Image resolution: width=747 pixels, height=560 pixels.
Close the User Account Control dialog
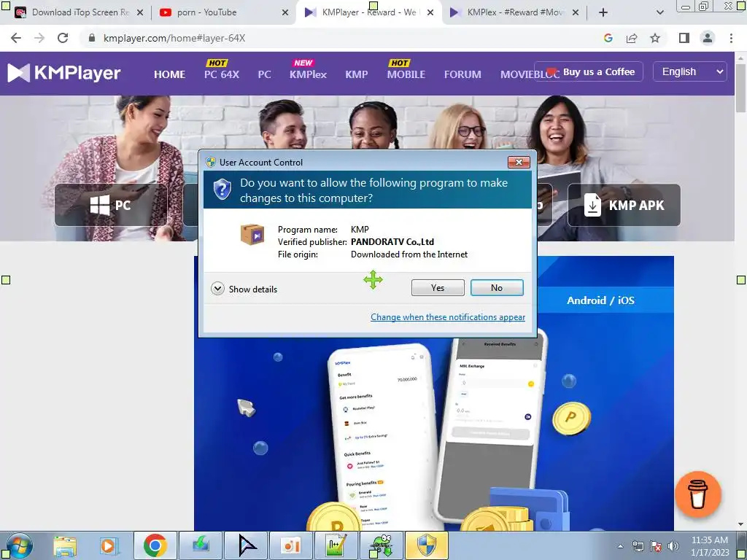(x=519, y=162)
